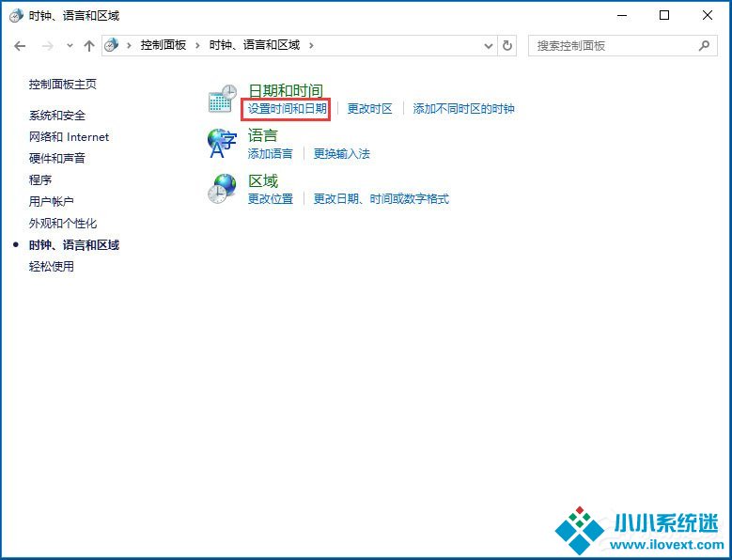Click the window title bar clock icon
Screen dimensions: 732x560
(16, 15)
